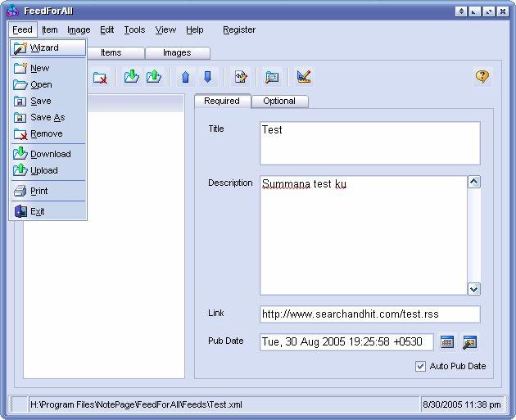Open the Tools menu
The height and width of the screenshot is (420, 516).
[x=134, y=29]
